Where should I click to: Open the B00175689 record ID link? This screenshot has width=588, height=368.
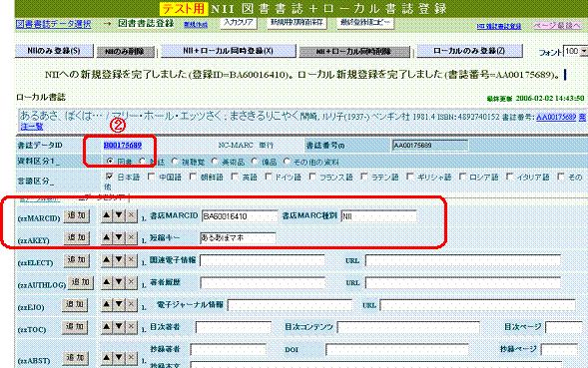tap(123, 145)
